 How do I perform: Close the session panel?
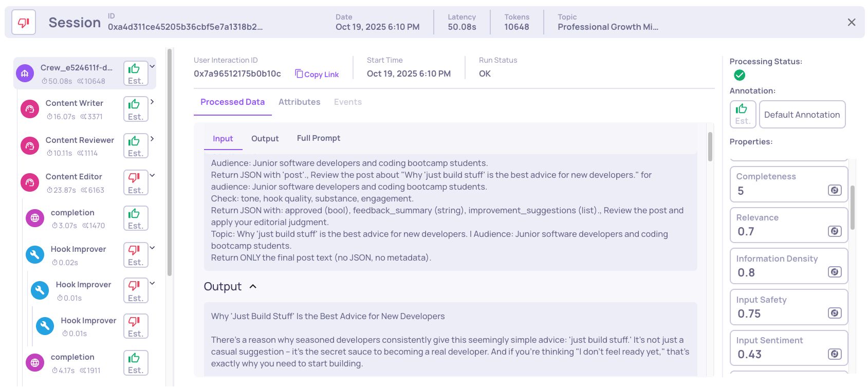(852, 22)
